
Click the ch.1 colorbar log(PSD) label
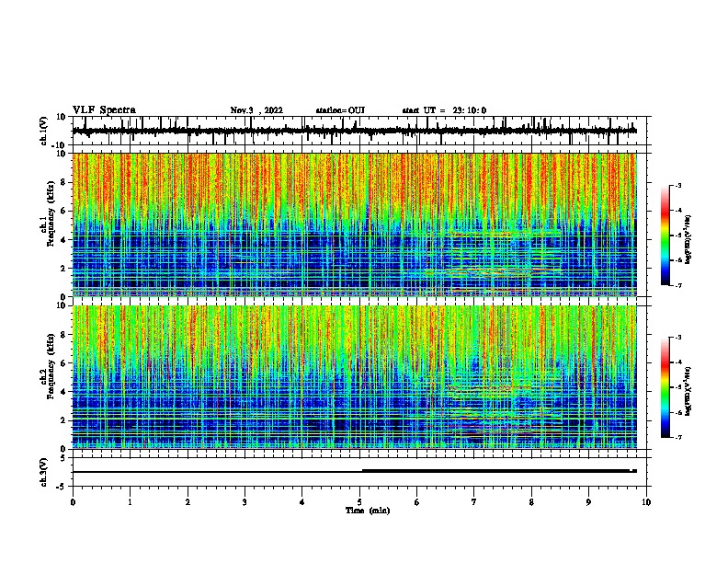coord(688,240)
